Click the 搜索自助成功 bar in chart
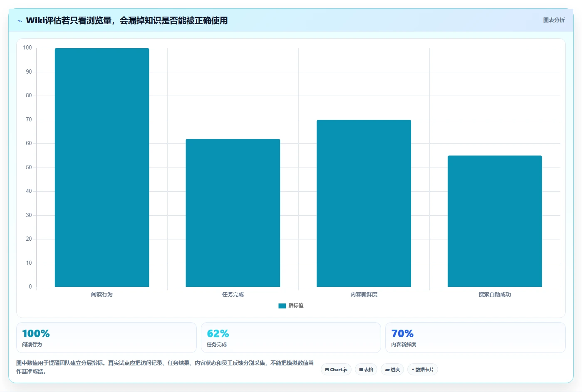This screenshot has width=582, height=392. coord(495,221)
